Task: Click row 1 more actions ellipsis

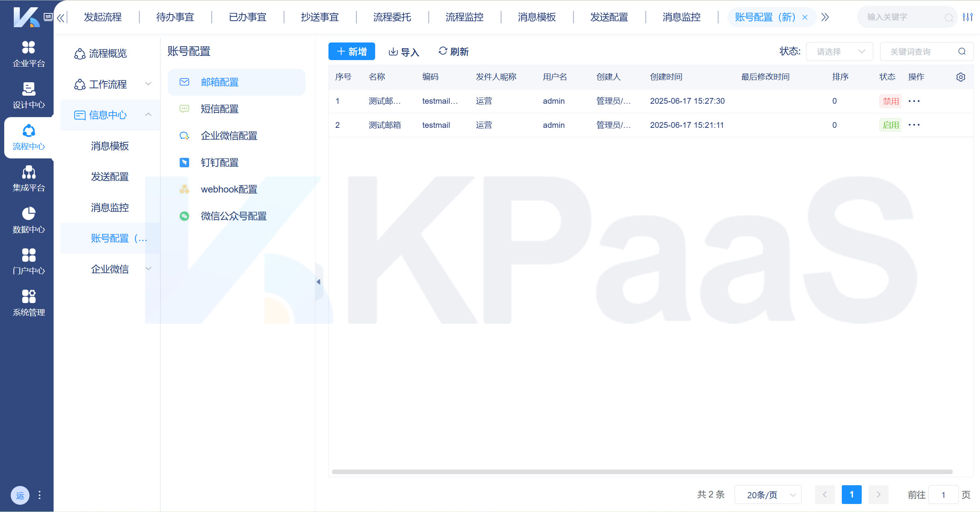Action: tap(914, 101)
